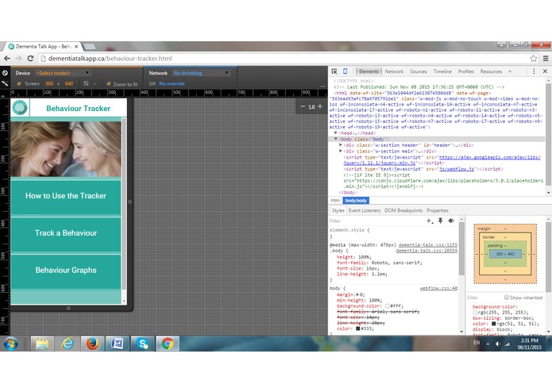Image resolution: width=552 pixels, height=392 pixels.
Task: Show more DevTools tabs chevron
Action: click(510, 71)
